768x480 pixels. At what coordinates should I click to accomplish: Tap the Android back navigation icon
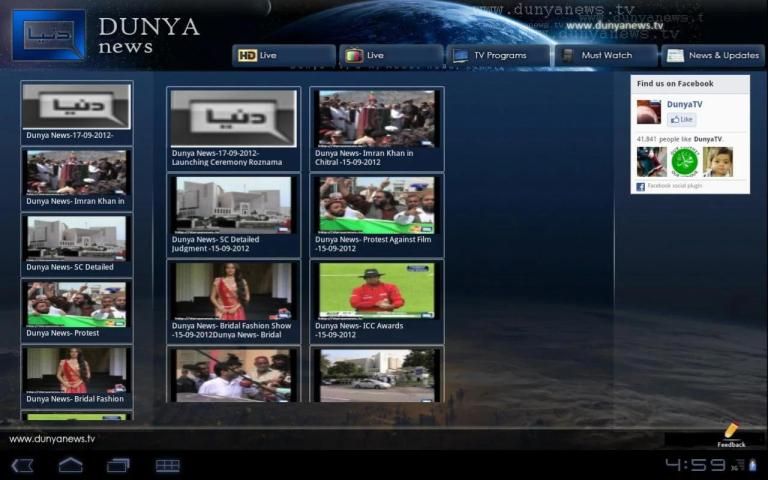pos(22,465)
